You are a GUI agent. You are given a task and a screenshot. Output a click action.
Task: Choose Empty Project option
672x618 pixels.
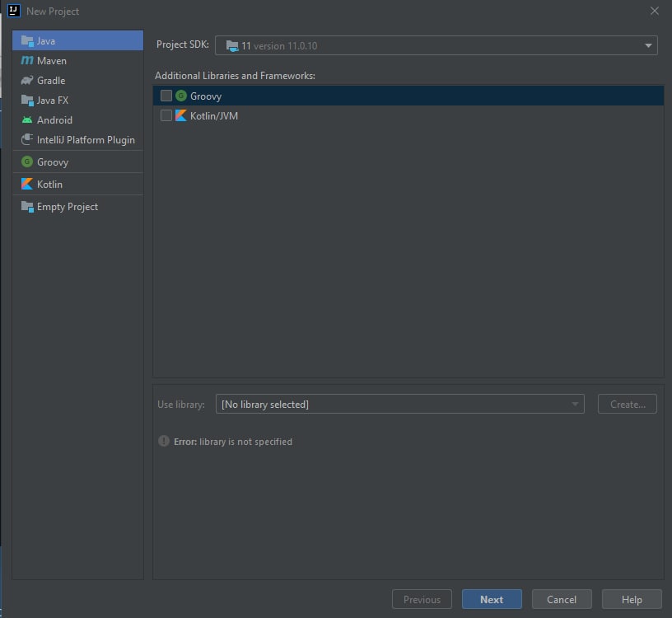[x=77, y=207]
